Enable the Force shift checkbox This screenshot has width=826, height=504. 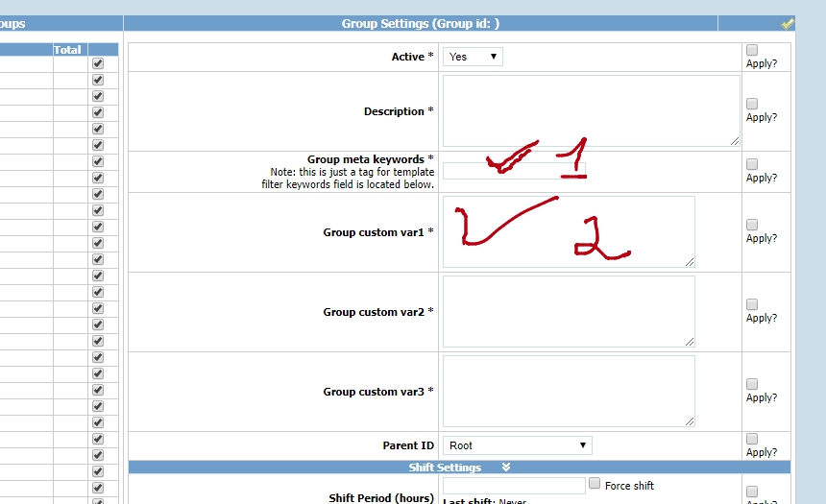595,484
